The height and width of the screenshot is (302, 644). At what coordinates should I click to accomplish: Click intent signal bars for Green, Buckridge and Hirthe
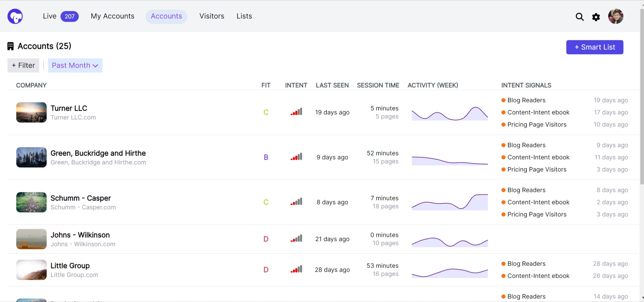(x=296, y=157)
